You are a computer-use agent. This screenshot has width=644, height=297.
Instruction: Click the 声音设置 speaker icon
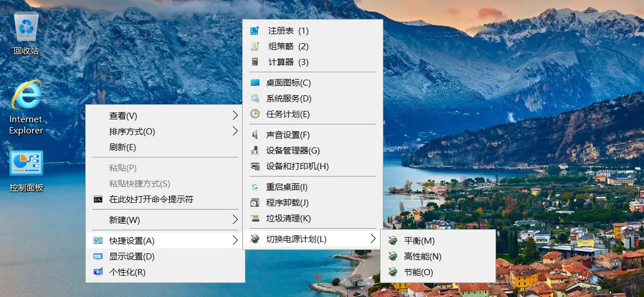click(x=255, y=134)
